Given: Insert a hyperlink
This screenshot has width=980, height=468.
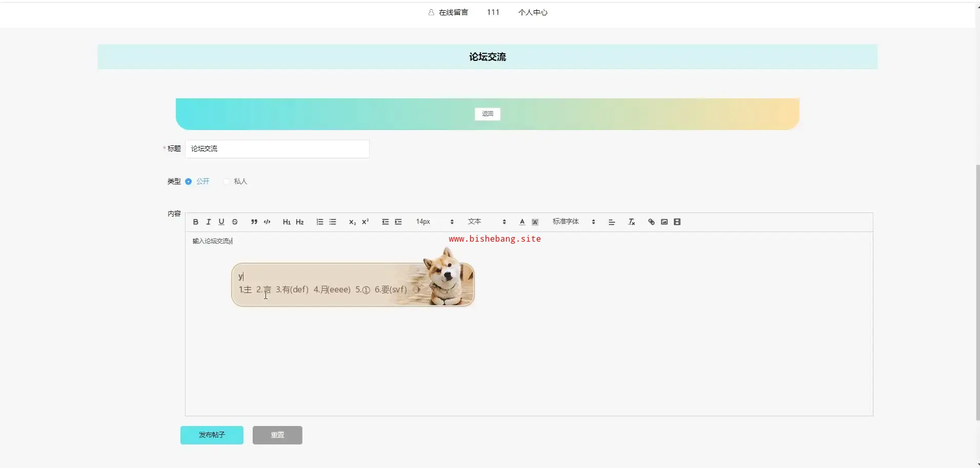Looking at the screenshot, I should [x=651, y=222].
